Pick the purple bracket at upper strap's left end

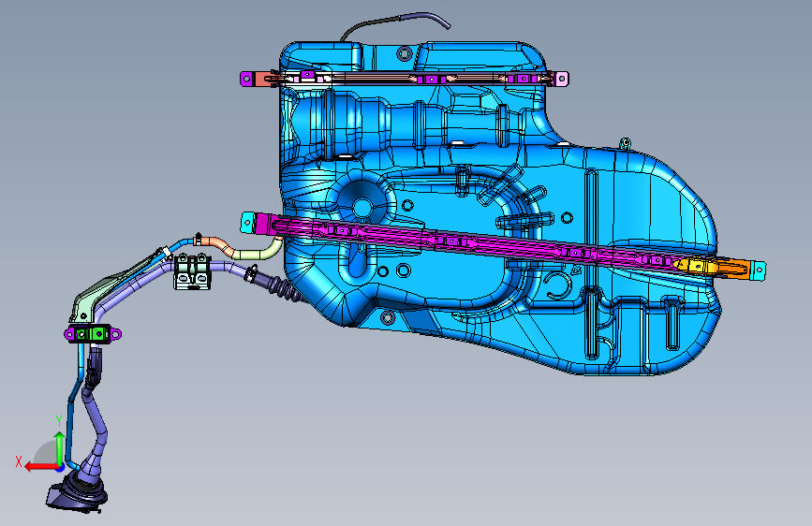(246, 79)
